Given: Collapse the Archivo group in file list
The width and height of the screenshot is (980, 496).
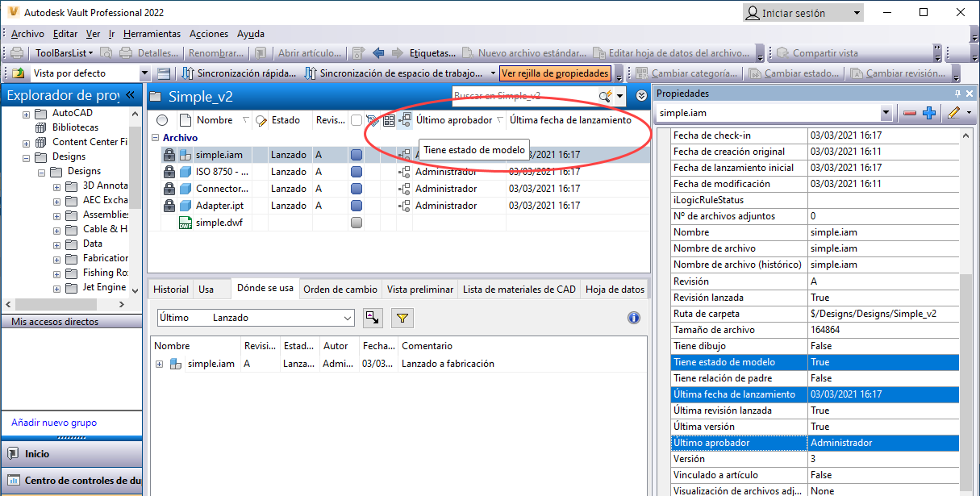Looking at the screenshot, I should coord(156,138).
